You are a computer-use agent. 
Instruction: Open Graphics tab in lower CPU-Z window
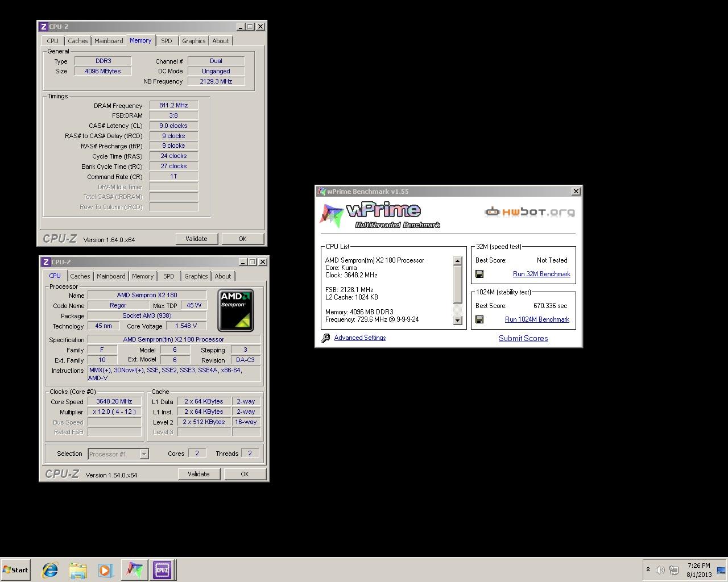point(196,276)
